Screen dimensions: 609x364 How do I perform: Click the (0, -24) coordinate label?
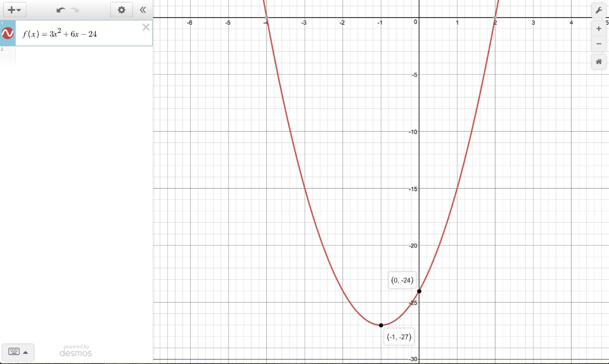[x=402, y=280]
